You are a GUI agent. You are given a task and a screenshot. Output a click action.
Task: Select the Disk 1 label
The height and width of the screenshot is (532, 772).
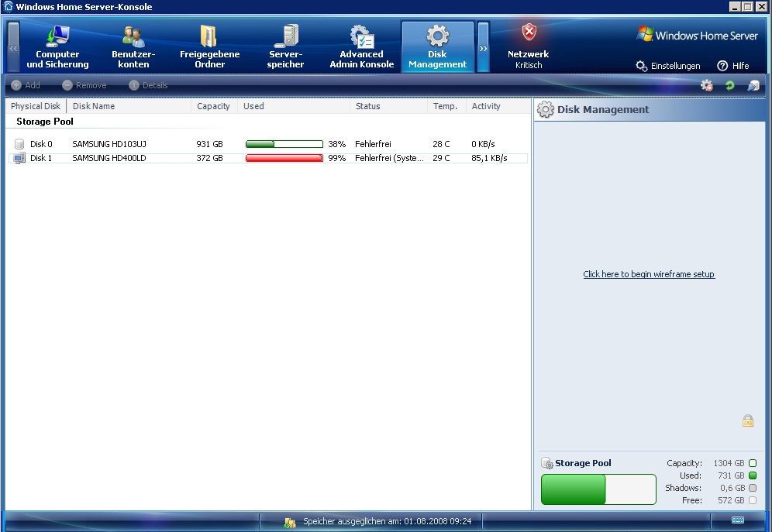point(41,158)
